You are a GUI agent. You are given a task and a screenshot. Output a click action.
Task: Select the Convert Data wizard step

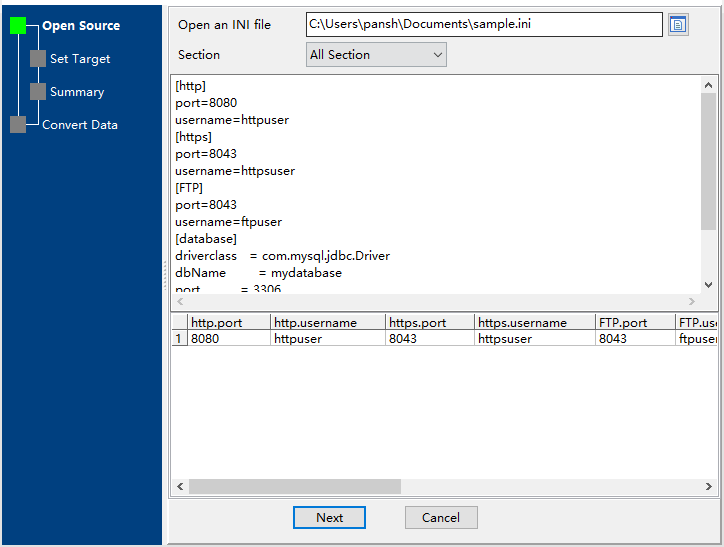80,125
